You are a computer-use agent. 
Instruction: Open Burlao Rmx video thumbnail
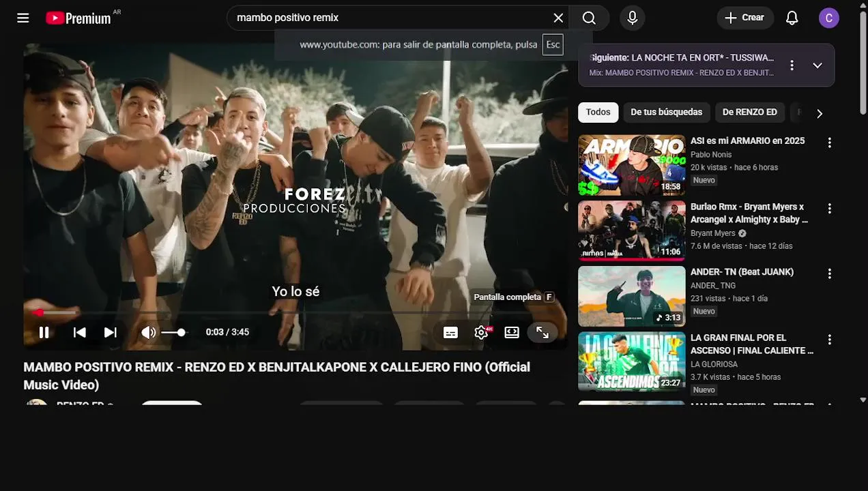point(632,230)
